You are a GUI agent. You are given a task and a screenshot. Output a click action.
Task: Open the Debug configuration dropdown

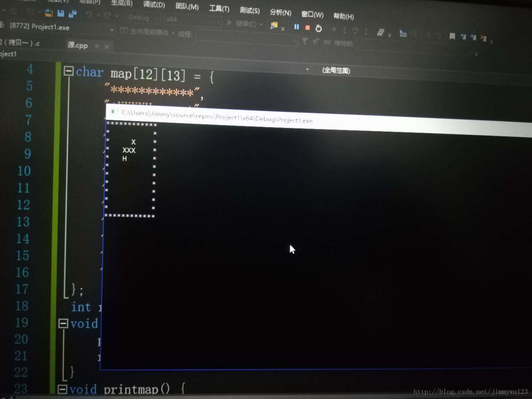pos(144,17)
